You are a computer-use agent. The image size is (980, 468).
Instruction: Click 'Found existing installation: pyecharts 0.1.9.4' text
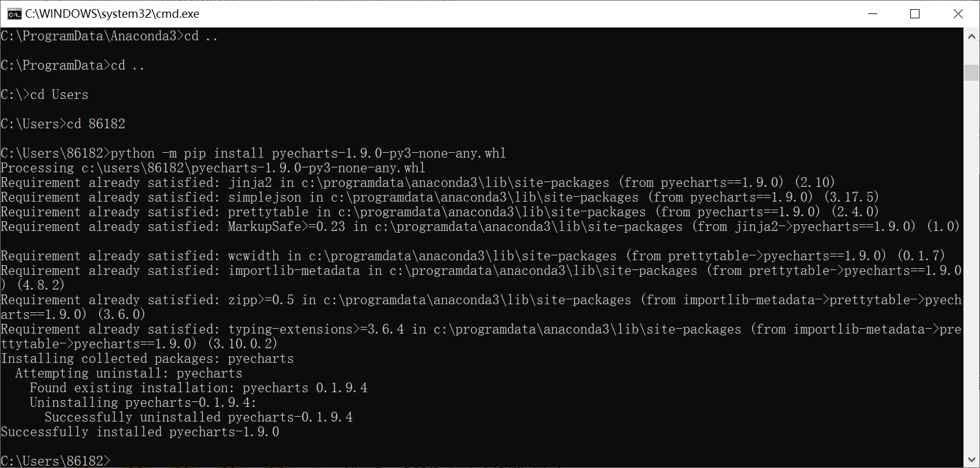(x=198, y=388)
